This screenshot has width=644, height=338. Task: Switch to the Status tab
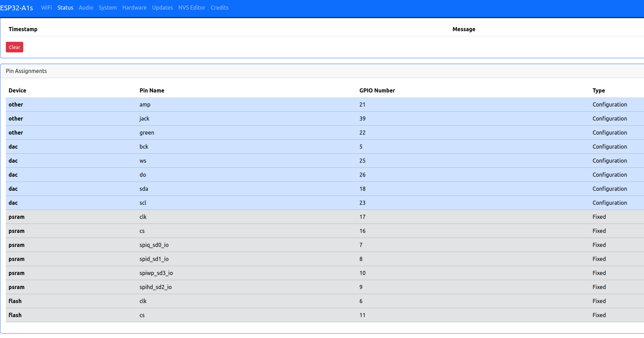pos(65,8)
